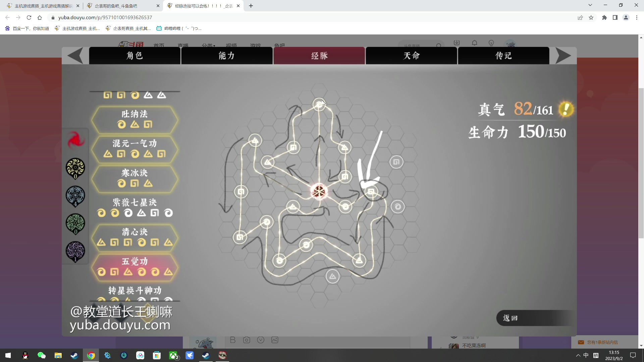Screen dimensions: 644x362
Task: Toggle the 混元一气功 skill selection
Action: (x=135, y=149)
